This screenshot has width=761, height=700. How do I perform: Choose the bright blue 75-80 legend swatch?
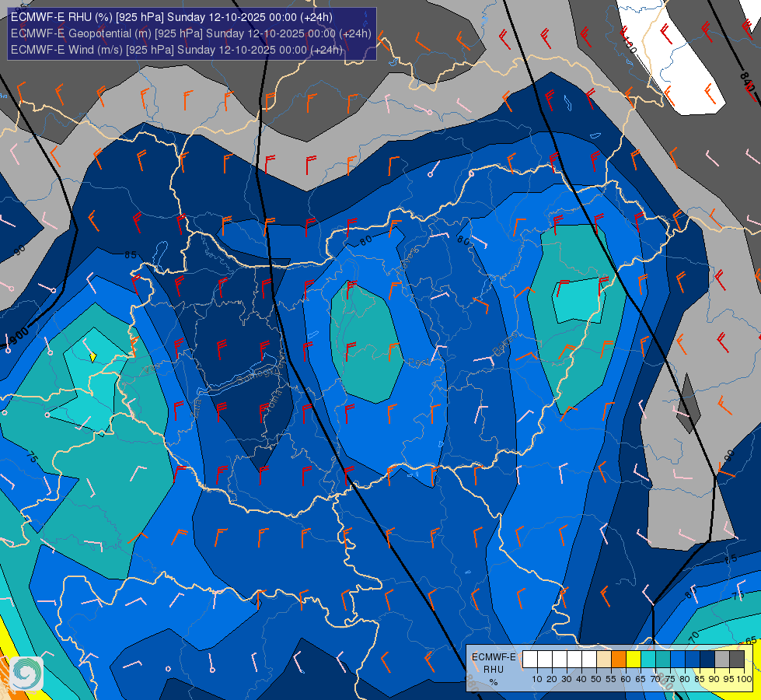[678, 660]
